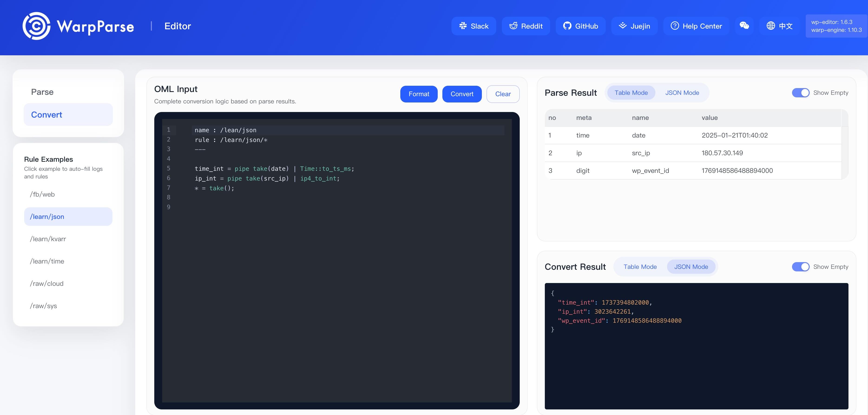This screenshot has width=868, height=415.
Task: Visit Reddit using the Reddit icon
Action: click(526, 26)
